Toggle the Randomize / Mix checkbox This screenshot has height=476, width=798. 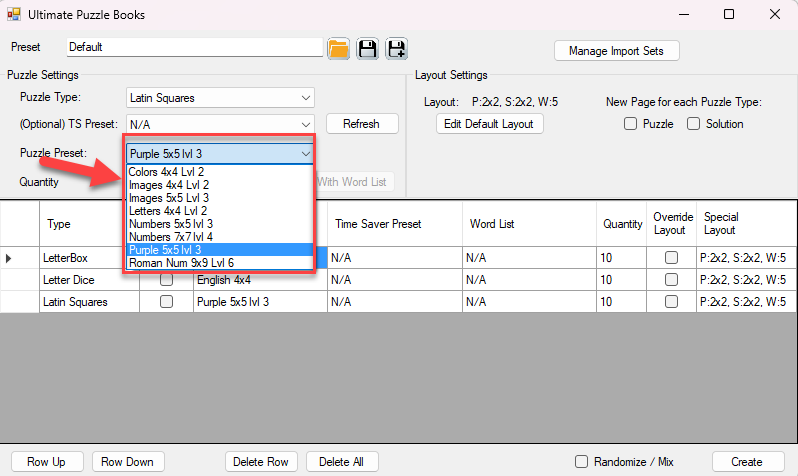coord(581,462)
